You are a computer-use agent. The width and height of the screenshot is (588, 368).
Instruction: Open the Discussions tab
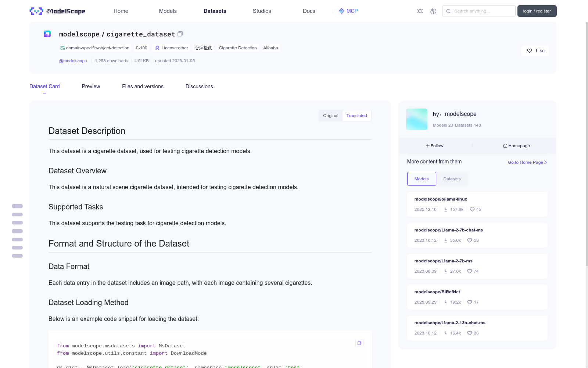[199, 86]
